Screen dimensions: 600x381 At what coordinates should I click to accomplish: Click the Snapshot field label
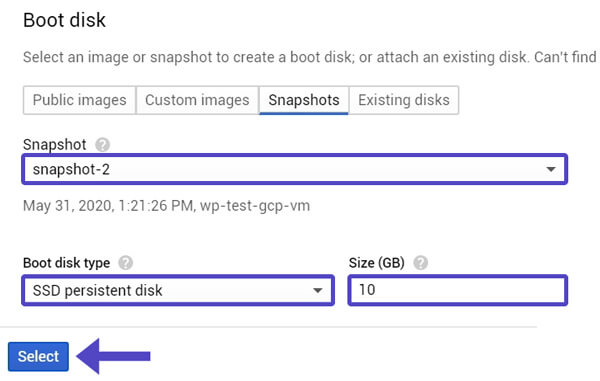(54, 145)
